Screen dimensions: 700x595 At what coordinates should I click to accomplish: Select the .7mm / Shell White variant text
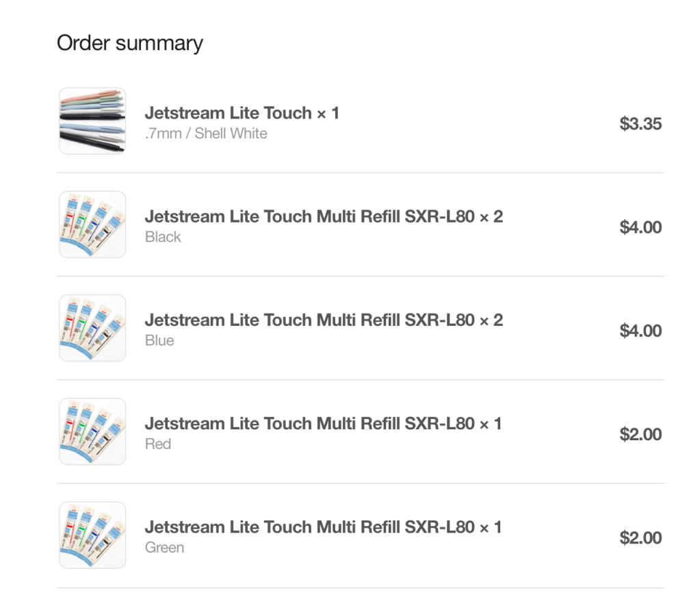206,134
